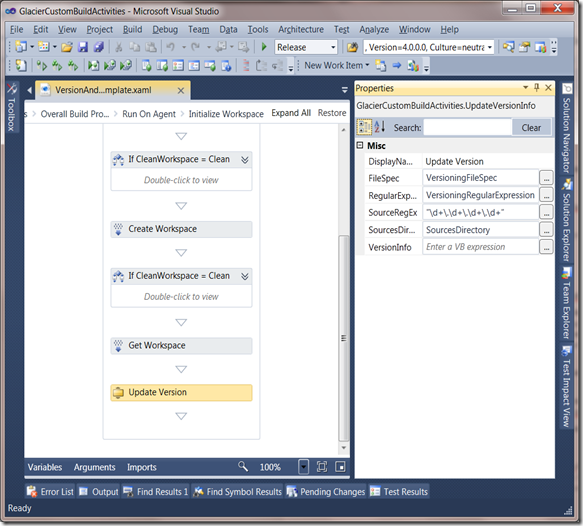Image resolution: width=583 pixels, height=526 pixels.
Task: Click the Find in Files folder icon
Action: 352,47
